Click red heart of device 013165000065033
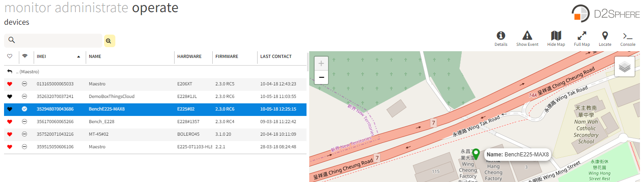The width and height of the screenshot is (644, 182). [x=10, y=84]
